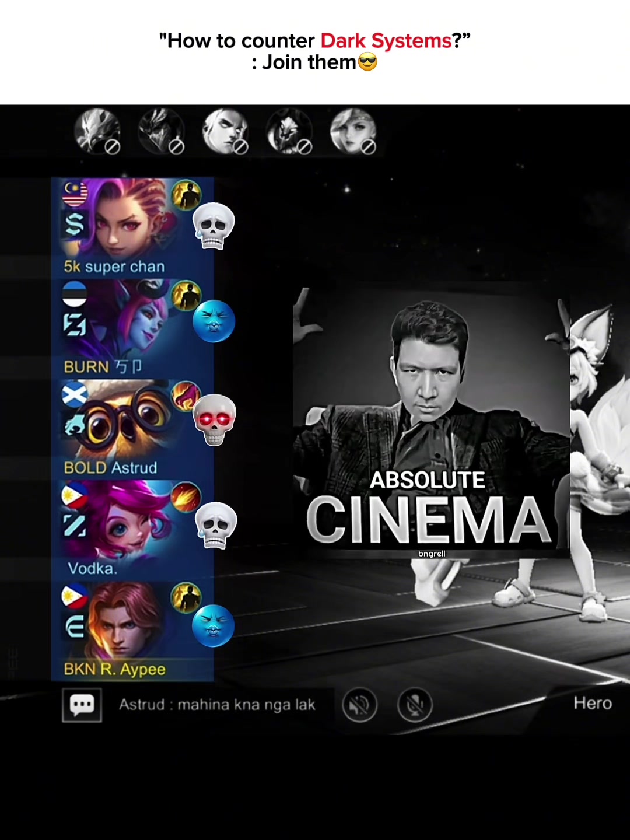Click the sunglasses emoji in the caption

coord(367,62)
